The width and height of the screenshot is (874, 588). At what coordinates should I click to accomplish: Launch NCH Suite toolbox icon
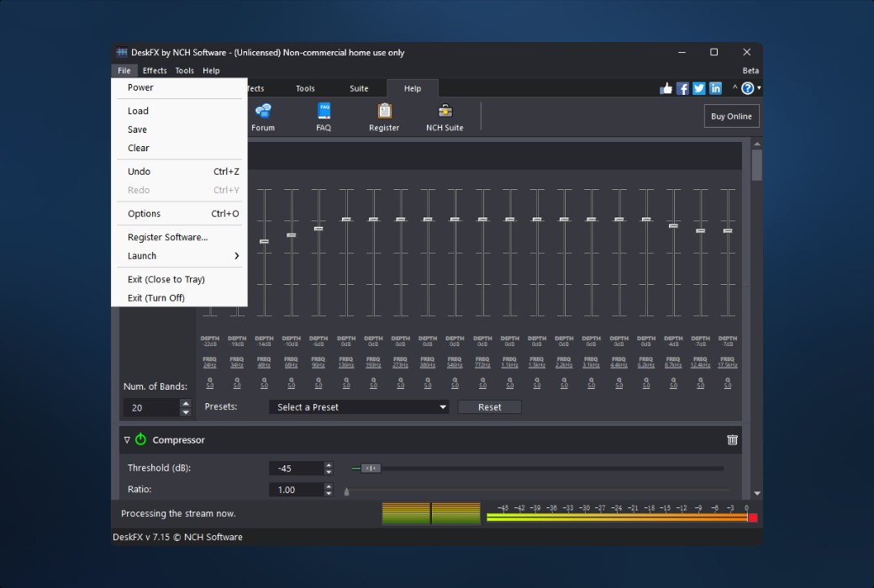[x=445, y=116]
